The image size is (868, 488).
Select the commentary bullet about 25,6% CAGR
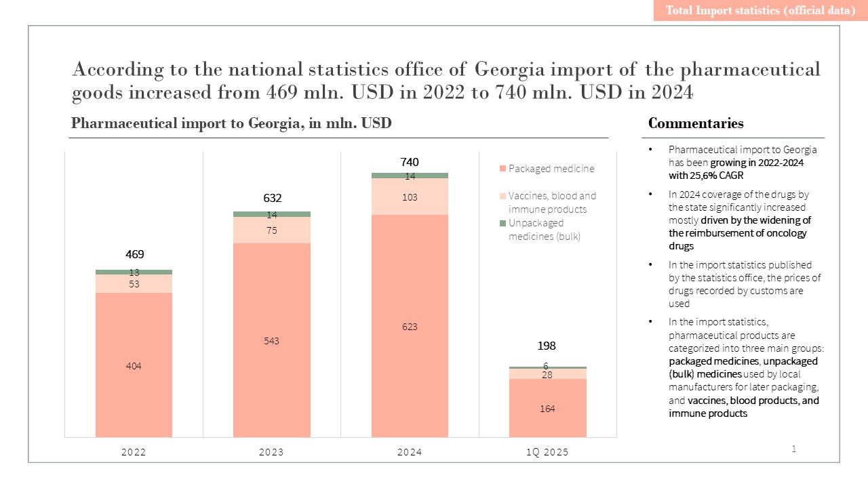pyautogui.click(x=743, y=163)
